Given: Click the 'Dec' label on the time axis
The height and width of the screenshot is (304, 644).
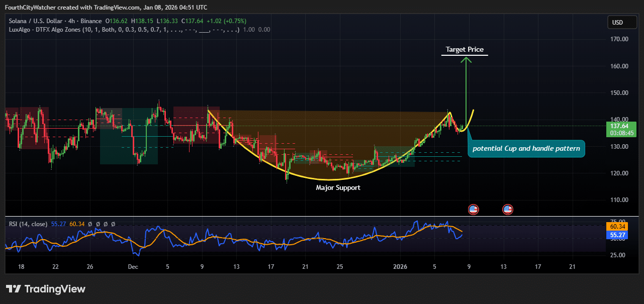Looking at the screenshot, I should point(133,266).
